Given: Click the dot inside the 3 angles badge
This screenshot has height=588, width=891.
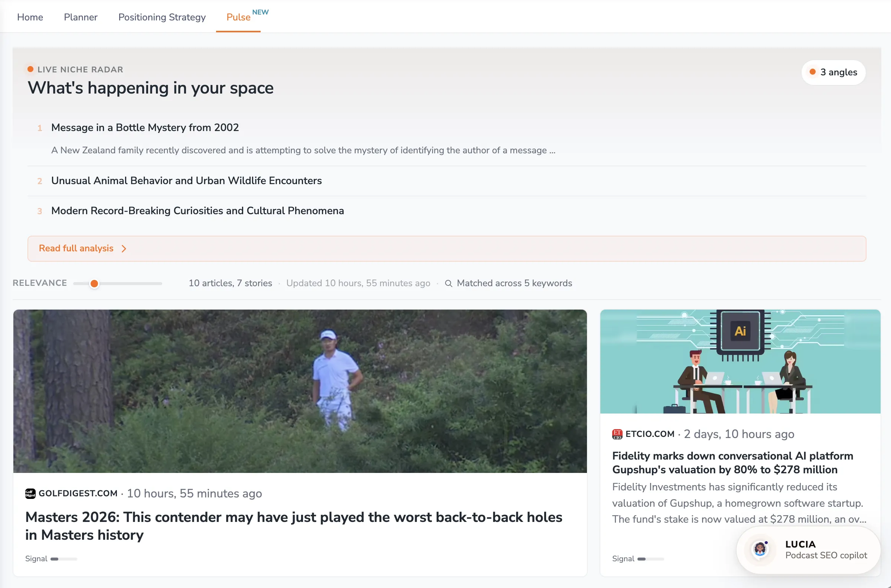Looking at the screenshot, I should click(x=812, y=72).
